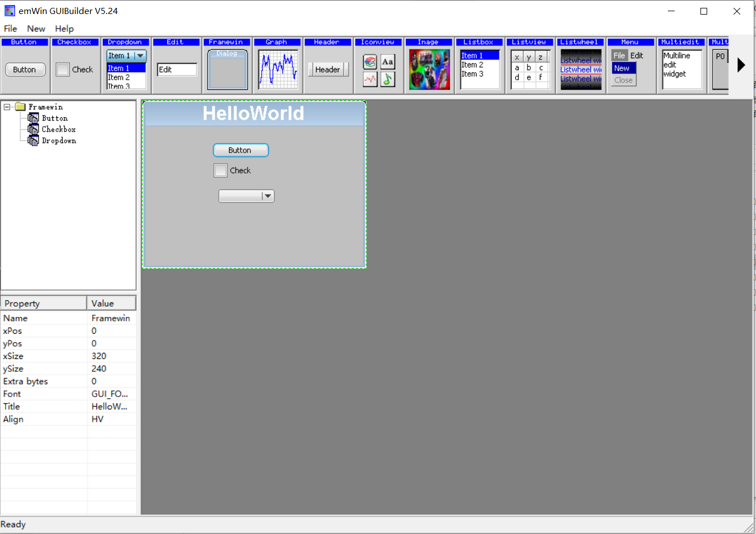Click the Value column header
The height and width of the screenshot is (534, 756).
[112, 303]
